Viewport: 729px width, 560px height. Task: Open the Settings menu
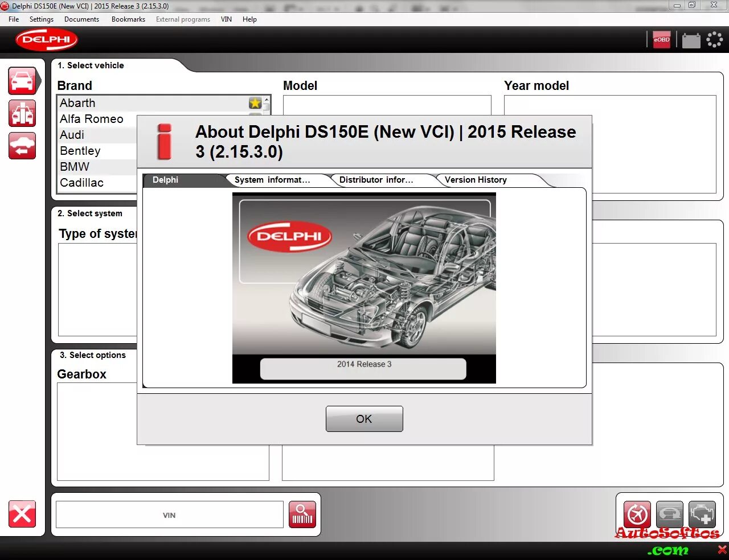pos(42,19)
